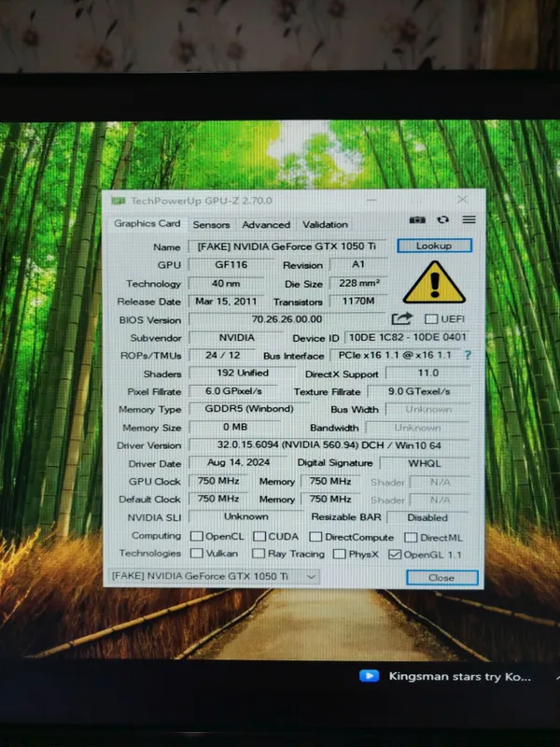The width and height of the screenshot is (560, 747).
Task: Click the Transistors value 1170M
Action: point(358,301)
